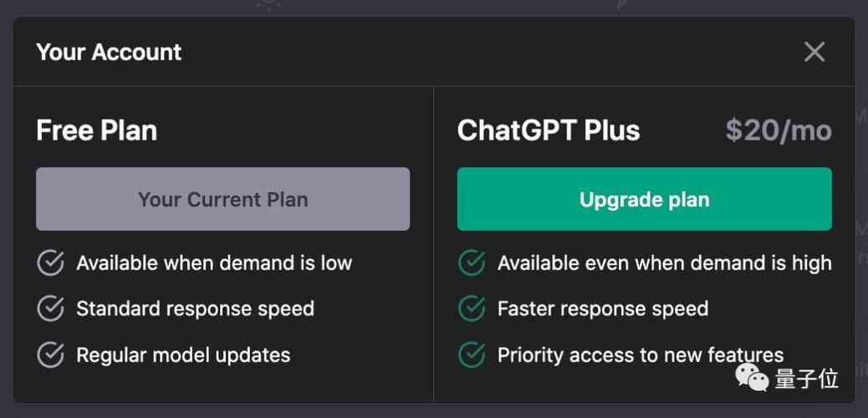Click the Priority access to new features text
Screen dimensions: 868x418
pyautogui.click(x=640, y=354)
